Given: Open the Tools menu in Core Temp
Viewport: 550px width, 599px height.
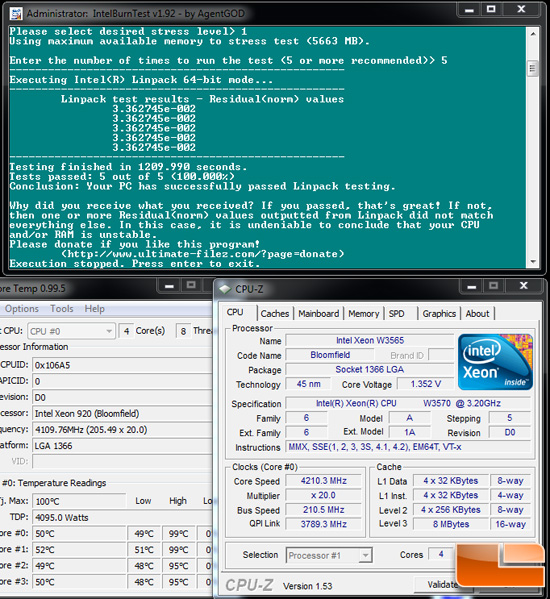Looking at the screenshot, I should 61,309.
